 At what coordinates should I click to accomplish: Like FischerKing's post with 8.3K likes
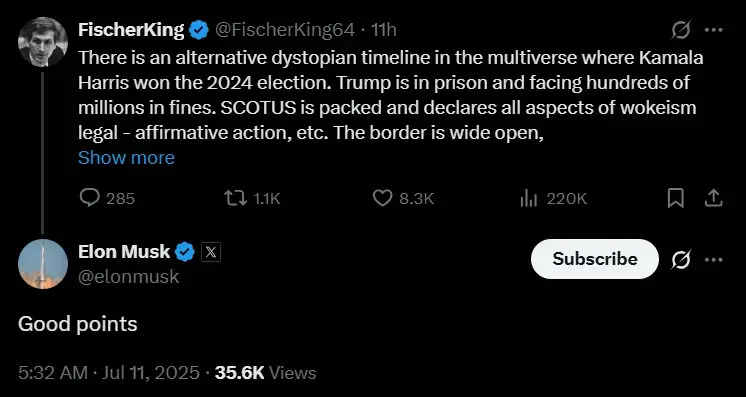pyautogui.click(x=382, y=198)
